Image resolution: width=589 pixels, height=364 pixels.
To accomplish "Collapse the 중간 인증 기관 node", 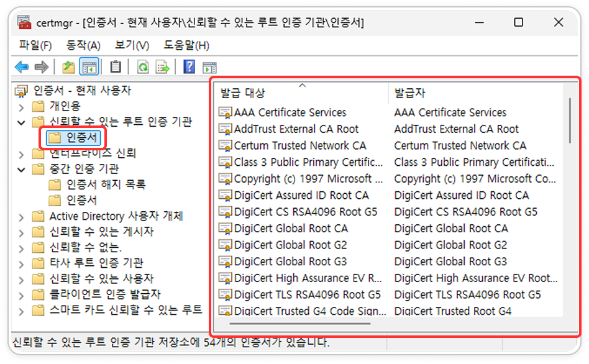I will [21, 170].
